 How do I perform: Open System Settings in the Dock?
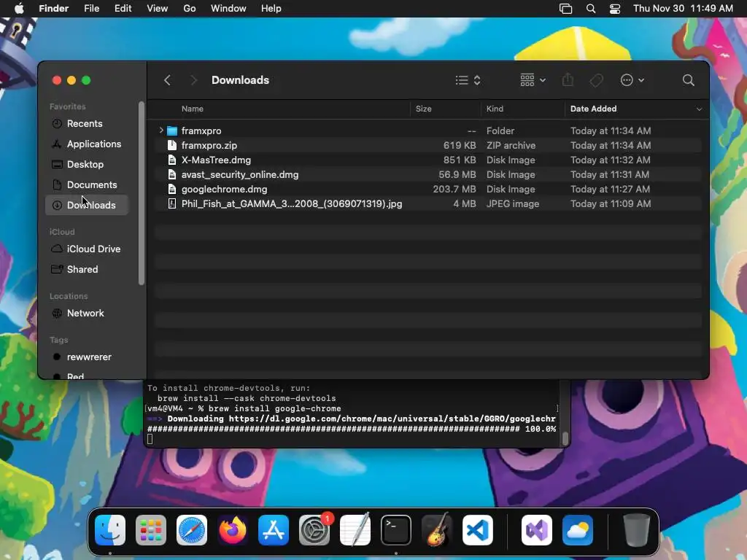(x=314, y=530)
